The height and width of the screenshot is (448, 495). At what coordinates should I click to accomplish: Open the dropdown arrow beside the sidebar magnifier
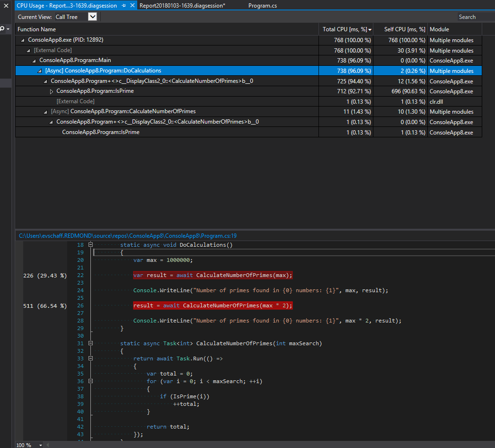click(x=8, y=29)
